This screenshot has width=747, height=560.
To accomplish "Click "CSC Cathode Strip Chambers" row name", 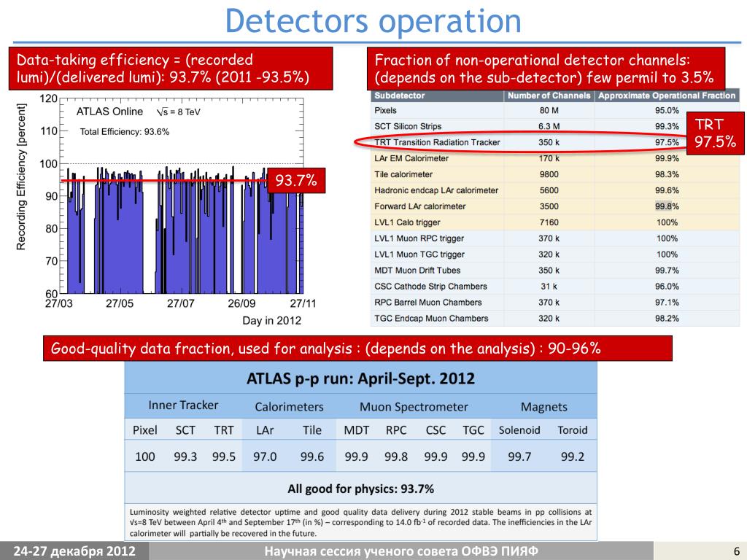I will 430,286.
